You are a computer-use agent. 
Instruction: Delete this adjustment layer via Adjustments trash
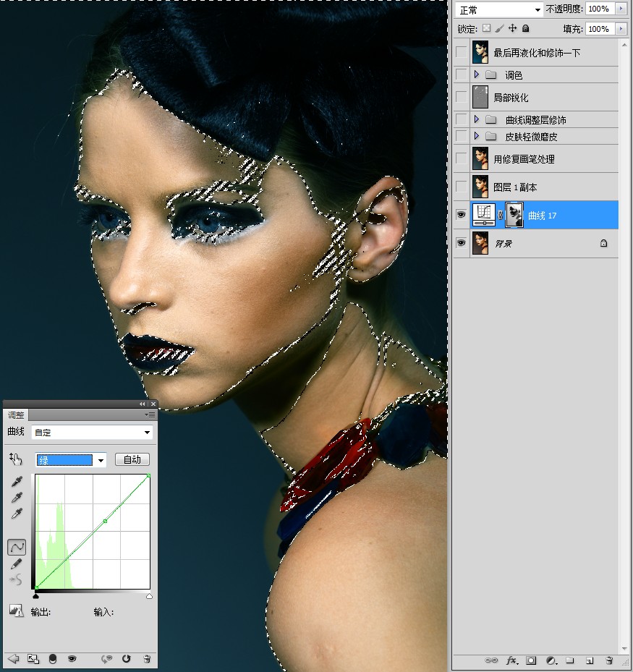(x=147, y=659)
